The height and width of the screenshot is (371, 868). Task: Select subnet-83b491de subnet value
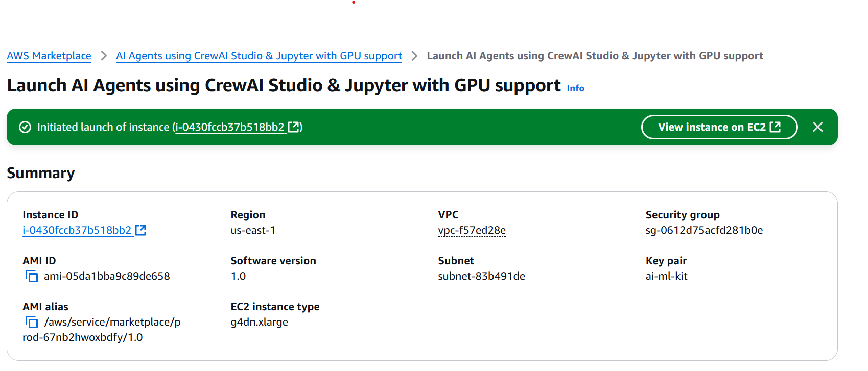click(x=482, y=276)
